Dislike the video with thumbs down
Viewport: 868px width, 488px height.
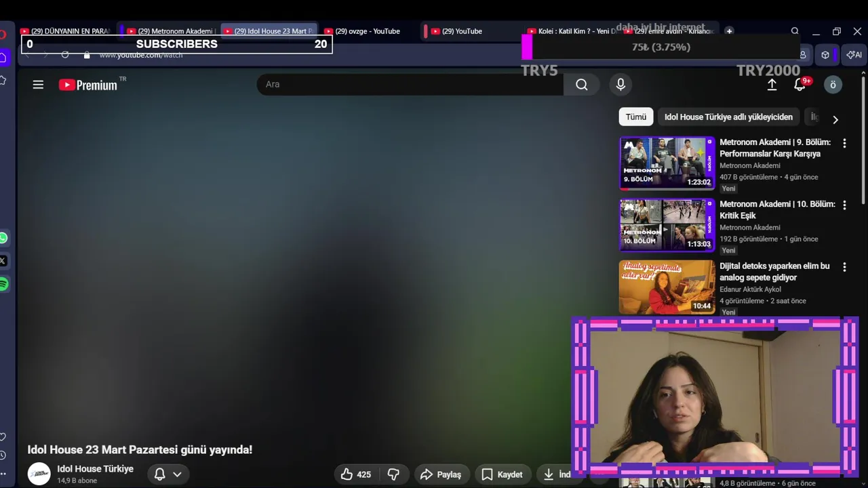[x=393, y=474]
